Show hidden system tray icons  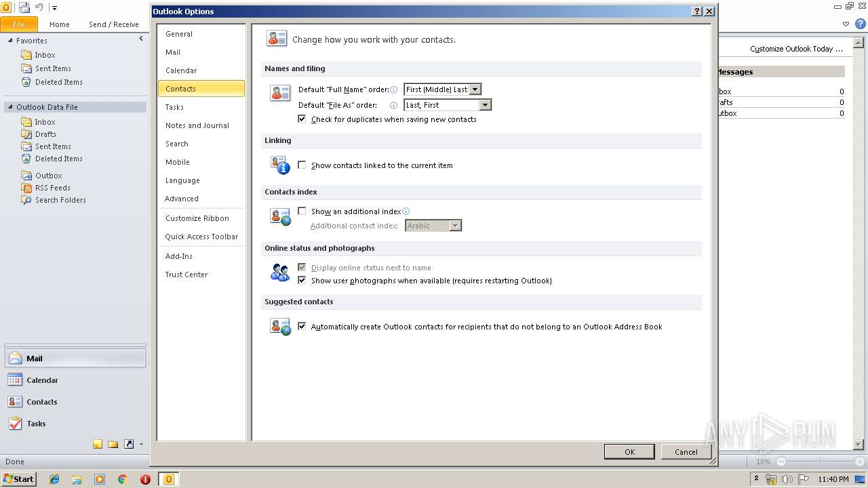756,479
